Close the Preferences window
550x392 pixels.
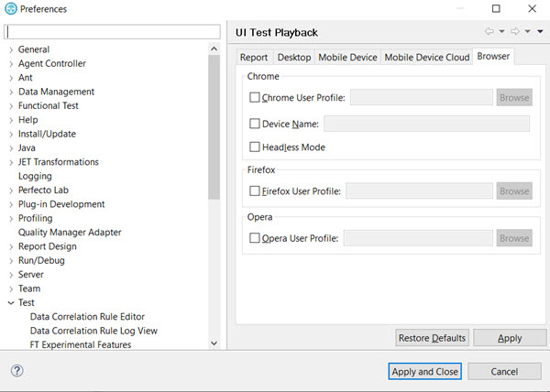[532, 9]
